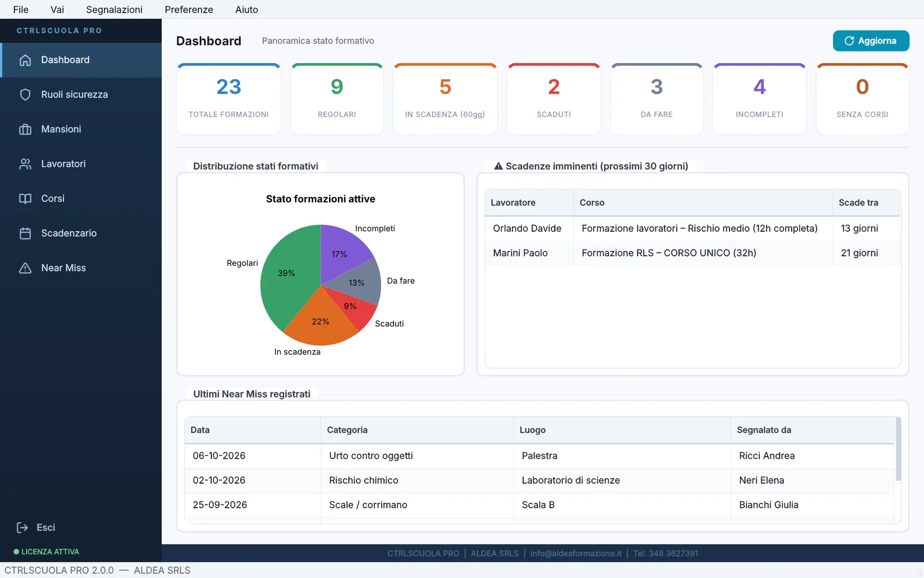The image size is (924, 578).
Task: Click the orange In scadenza 22% slice
Action: tap(321, 321)
